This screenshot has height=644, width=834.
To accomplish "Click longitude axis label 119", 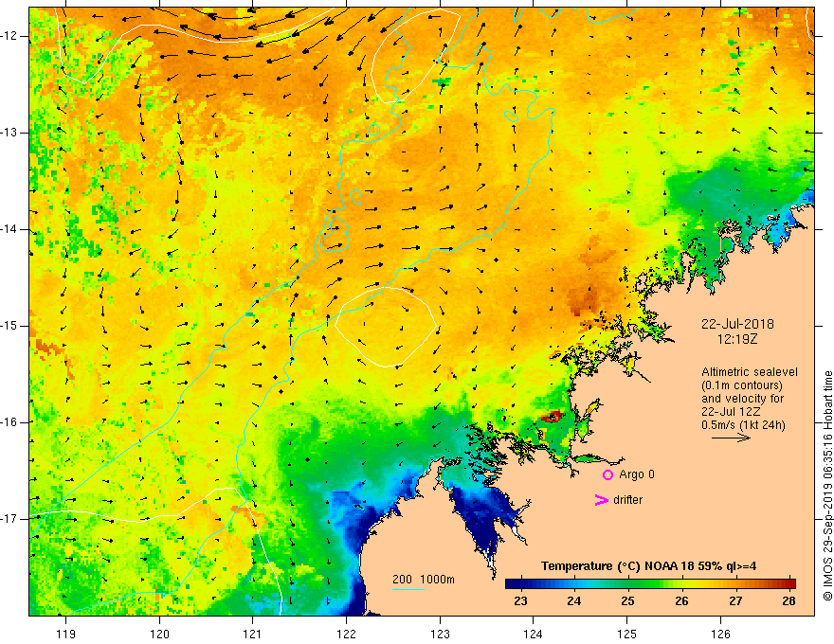I will click(x=66, y=634).
